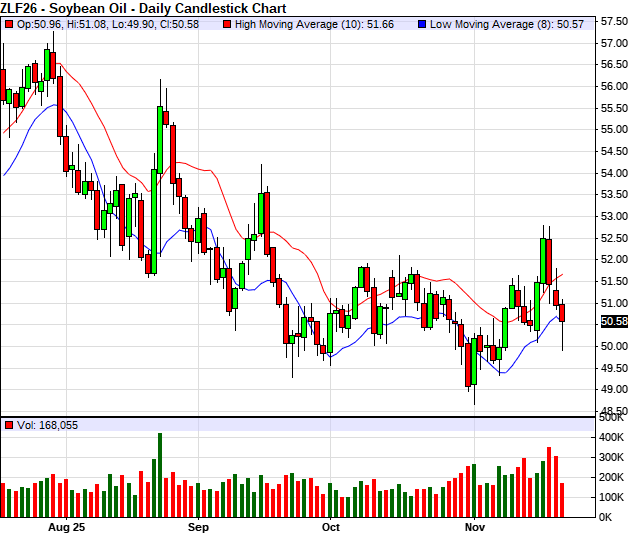Select the Nov date axis label

pyautogui.click(x=473, y=526)
